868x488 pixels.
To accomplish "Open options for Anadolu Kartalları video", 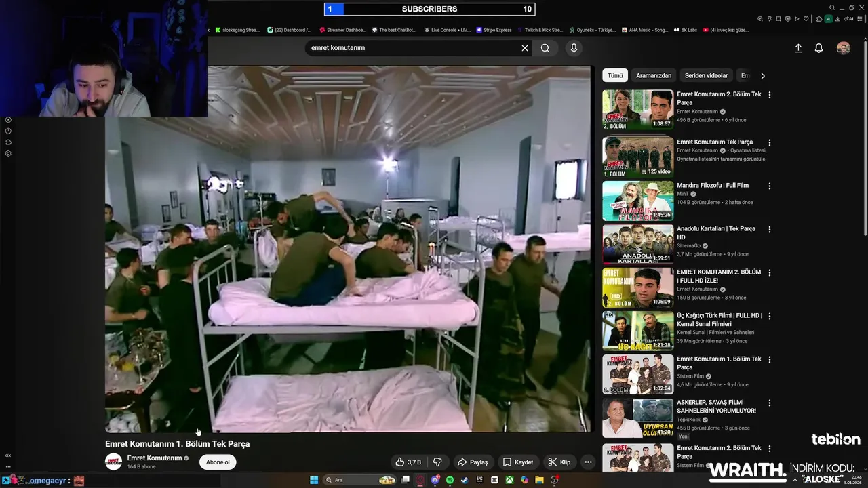I will 769,229.
